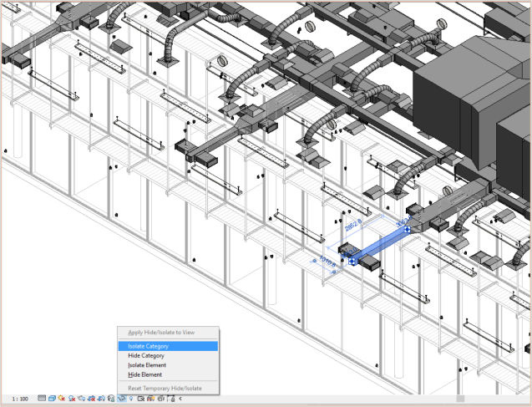Viewport: 532px width, 407px height.
Task: Open the Visual Style control
Action: [53, 398]
